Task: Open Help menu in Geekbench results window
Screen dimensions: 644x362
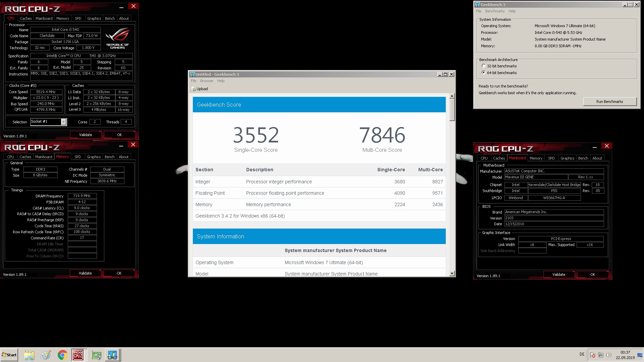Action: 221,81
